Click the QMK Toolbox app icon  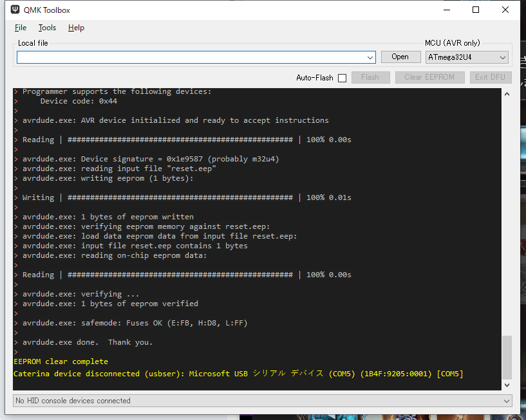15,10
